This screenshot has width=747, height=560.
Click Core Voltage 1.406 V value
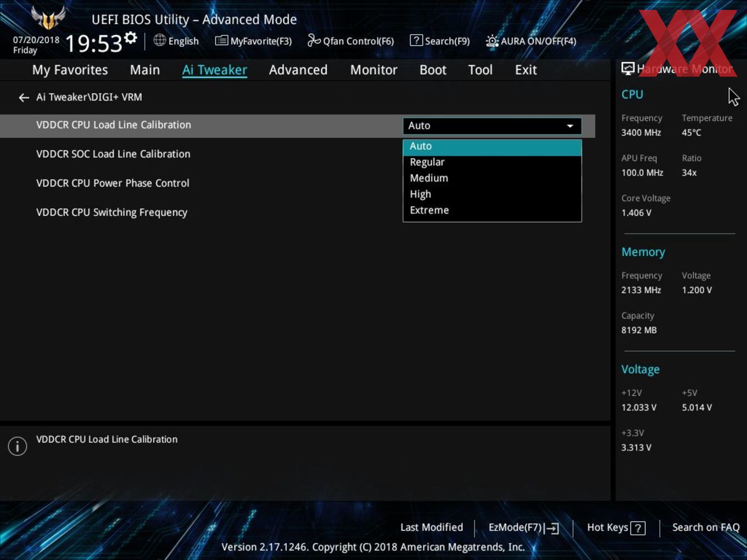pyautogui.click(x=636, y=213)
